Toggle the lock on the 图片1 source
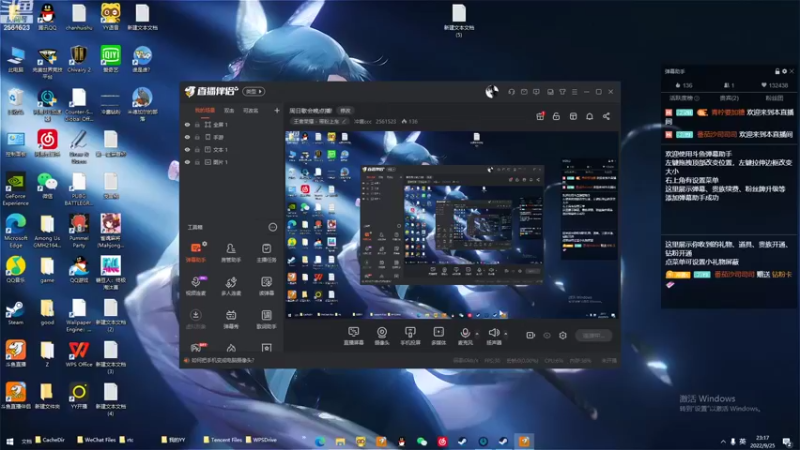 pyautogui.click(x=197, y=162)
